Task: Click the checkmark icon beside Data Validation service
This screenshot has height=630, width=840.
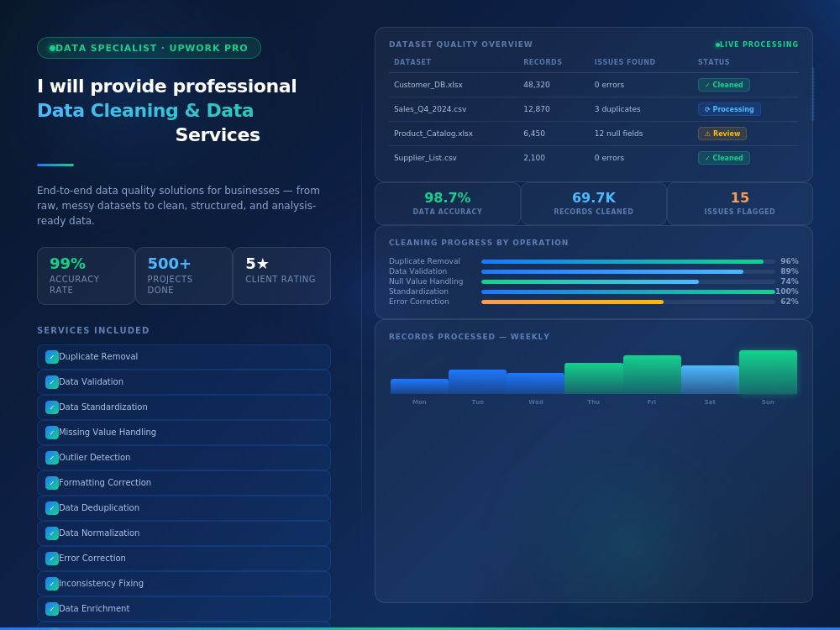Action: click(x=52, y=382)
